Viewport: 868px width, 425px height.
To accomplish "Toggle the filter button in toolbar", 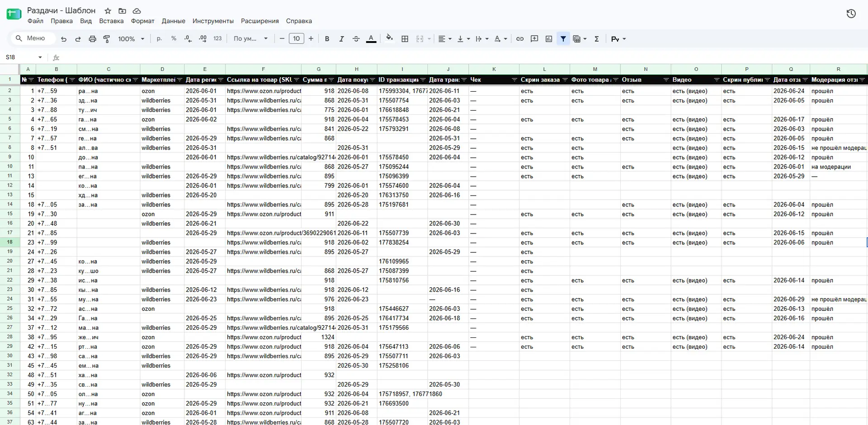I will (x=563, y=39).
